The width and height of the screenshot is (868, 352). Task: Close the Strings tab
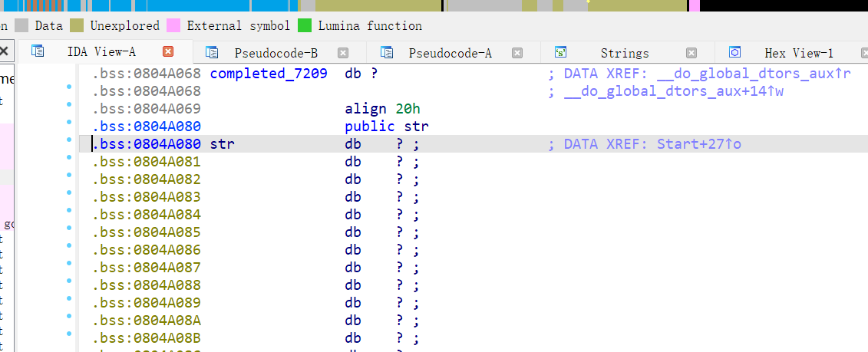(x=691, y=53)
